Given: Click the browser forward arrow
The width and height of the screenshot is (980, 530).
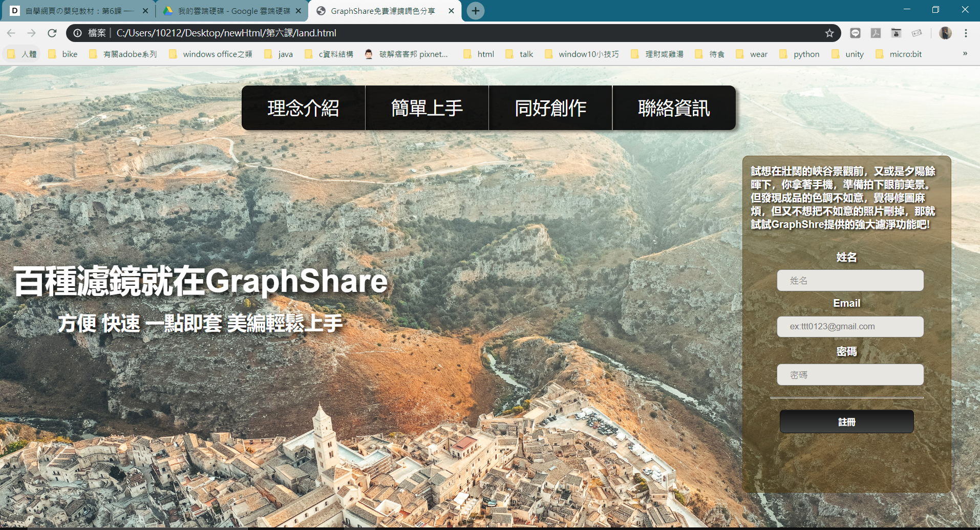Looking at the screenshot, I should 31,33.
